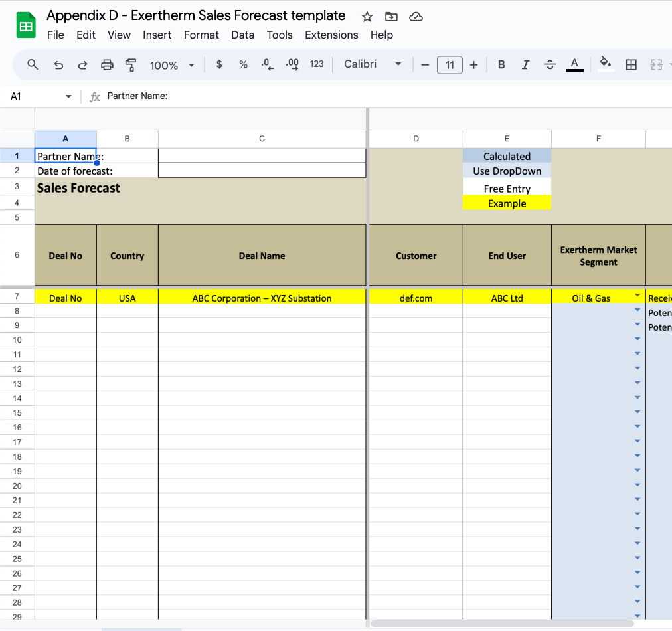
Task: Open the Help menu
Action: (382, 35)
